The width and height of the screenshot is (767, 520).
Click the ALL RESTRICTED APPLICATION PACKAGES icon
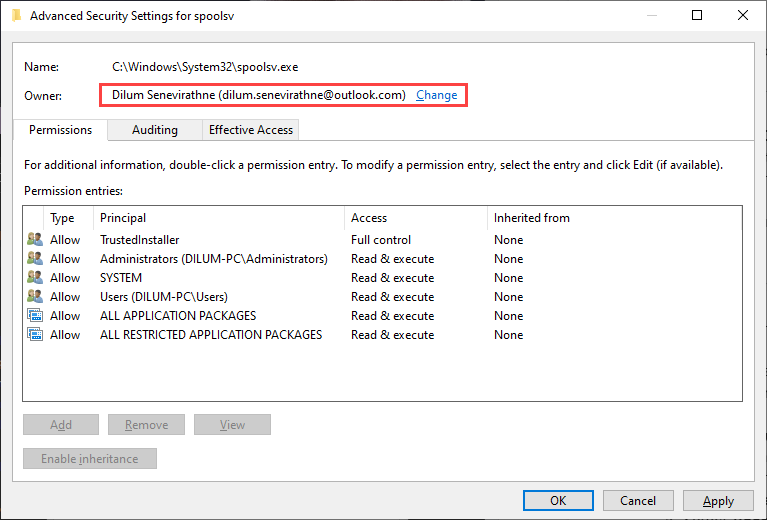[x=35, y=335]
